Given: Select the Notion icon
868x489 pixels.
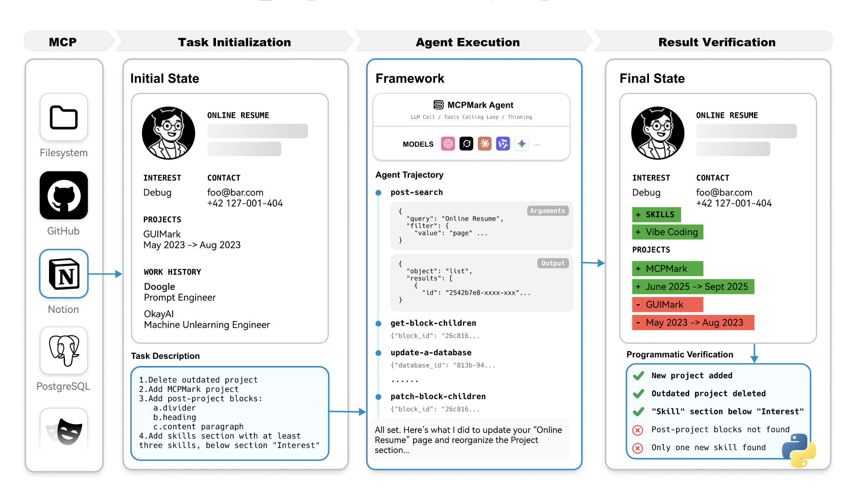Looking at the screenshot, I should click(64, 274).
